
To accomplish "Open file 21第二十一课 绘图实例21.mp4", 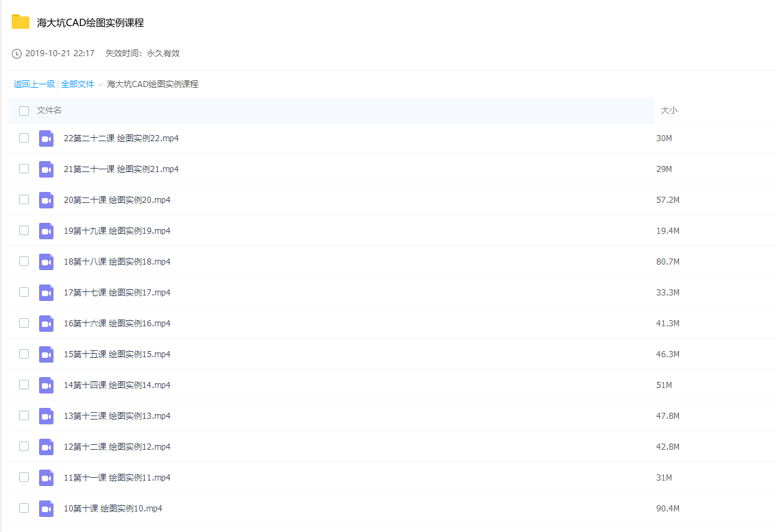I will (121, 169).
